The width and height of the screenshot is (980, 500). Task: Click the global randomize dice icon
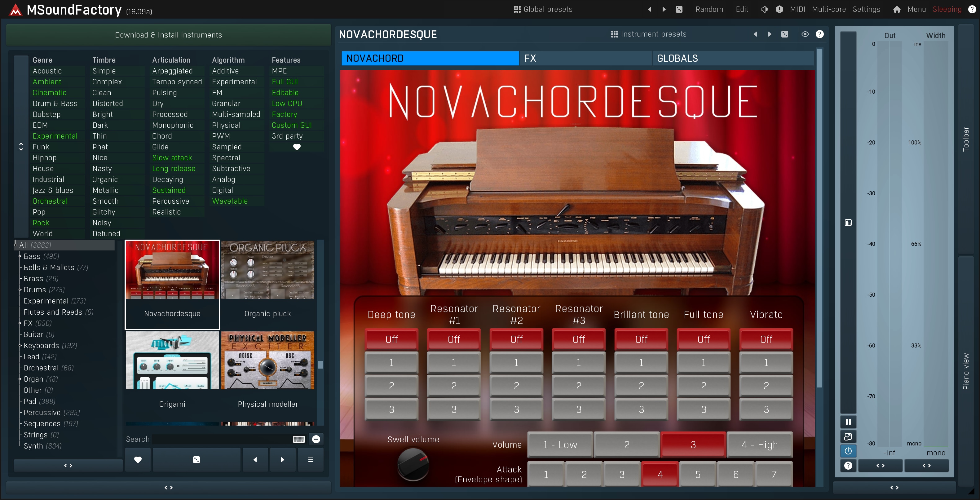pyautogui.click(x=679, y=9)
